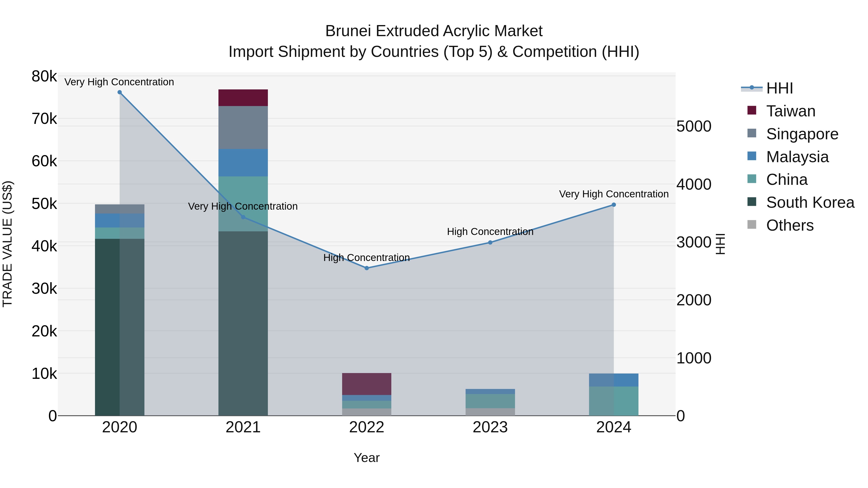
Task: Click the China bar segment for 2023
Action: pyautogui.click(x=490, y=401)
